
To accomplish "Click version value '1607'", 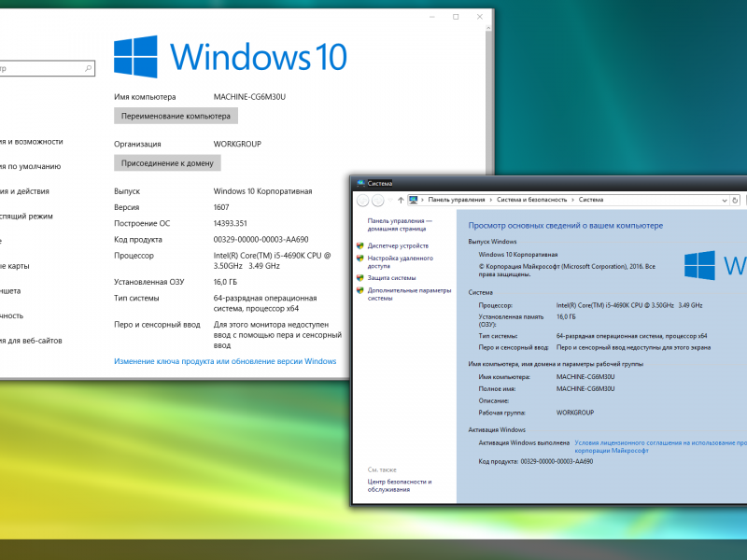I will pos(221,207).
